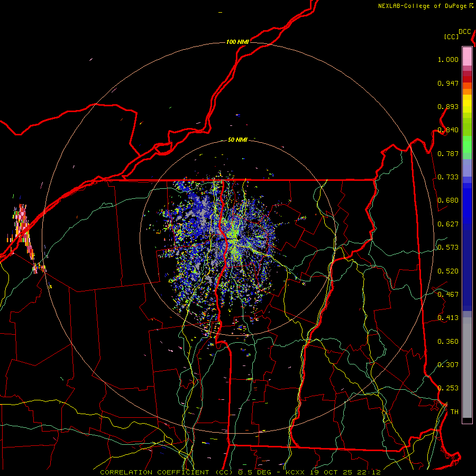The width and height of the screenshot is (476, 476).
Task: Select the [CC] legend unit label
Action: click(451, 36)
